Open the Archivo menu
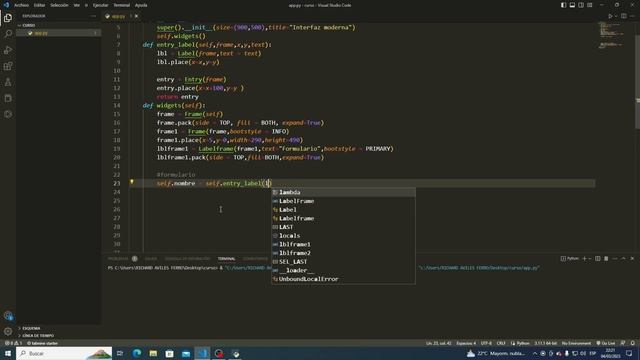Viewport: 640px width, 360px height. [x=21, y=5]
